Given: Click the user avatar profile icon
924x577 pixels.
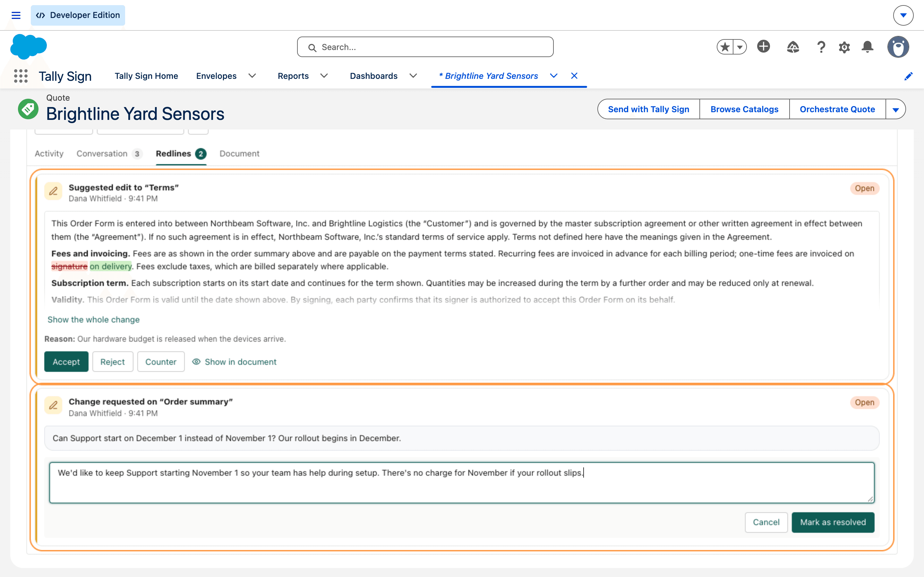Looking at the screenshot, I should (898, 47).
